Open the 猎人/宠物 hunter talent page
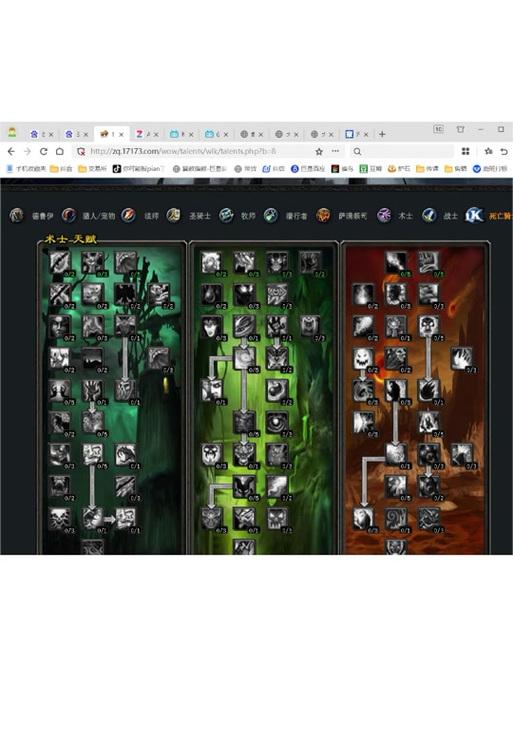 98,216
